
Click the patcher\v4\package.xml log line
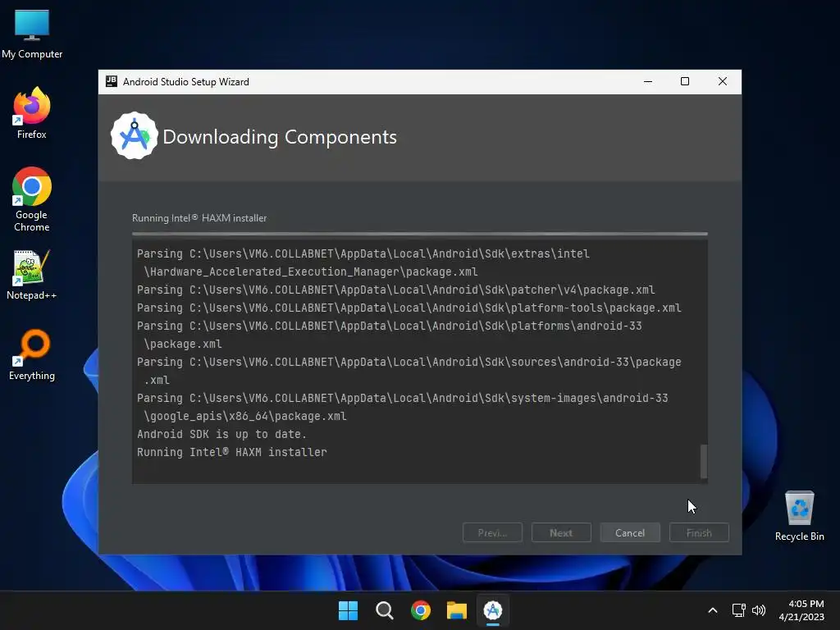396,290
